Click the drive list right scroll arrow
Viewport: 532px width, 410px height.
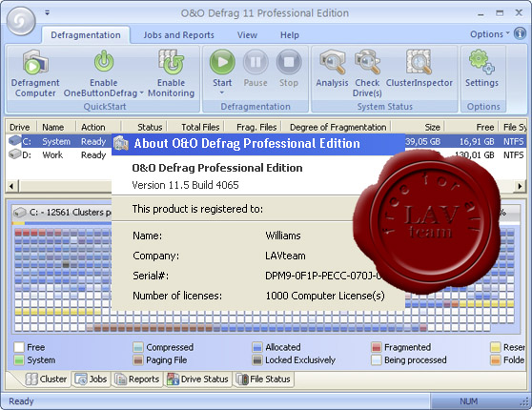coord(520,186)
